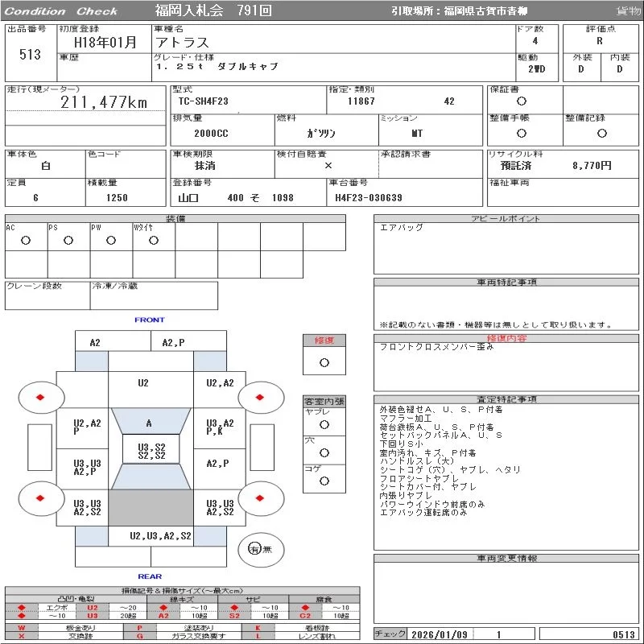Toggle the 穴 interior hole circle
This screenshot has width=644, height=644.
click(x=324, y=453)
